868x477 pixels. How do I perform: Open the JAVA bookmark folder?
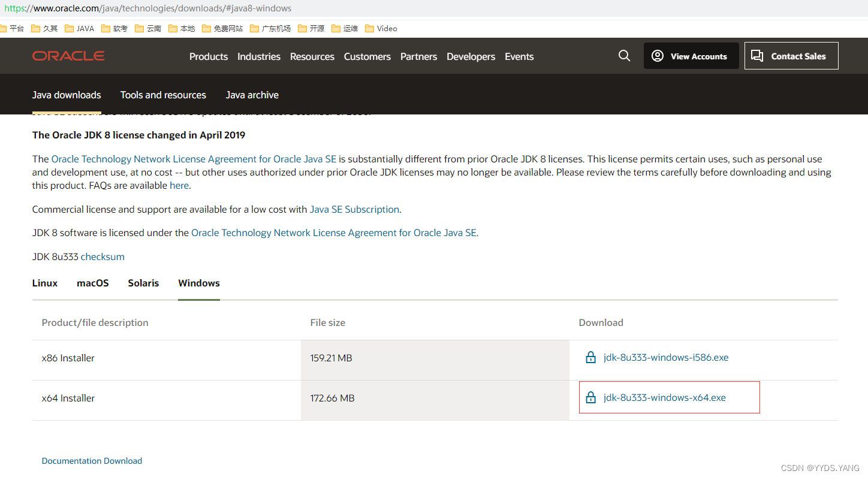(x=80, y=28)
